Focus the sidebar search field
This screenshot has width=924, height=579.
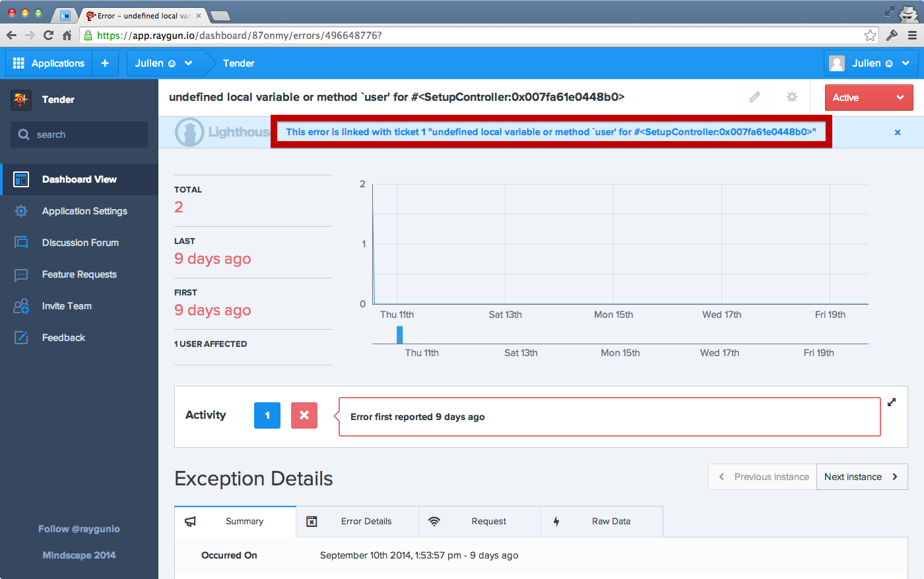point(79,135)
